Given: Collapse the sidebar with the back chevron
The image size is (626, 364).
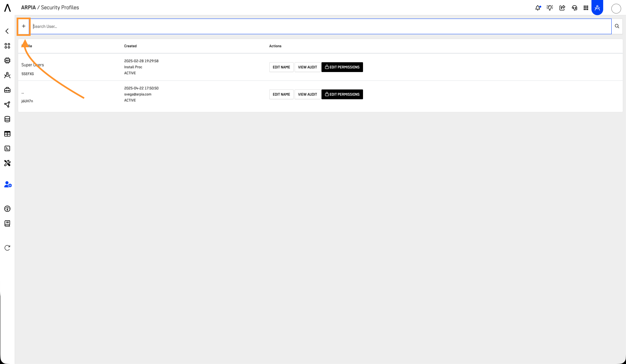Looking at the screenshot, I should (7, 31).
